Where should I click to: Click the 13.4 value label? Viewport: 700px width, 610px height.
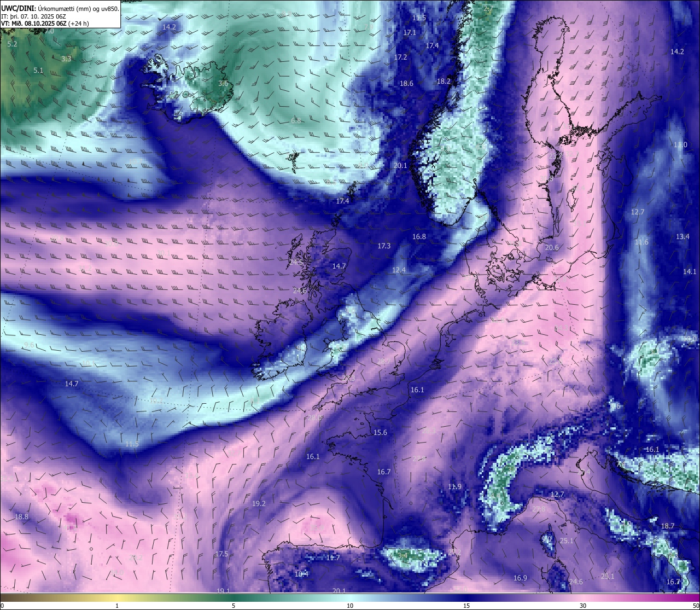682,237
